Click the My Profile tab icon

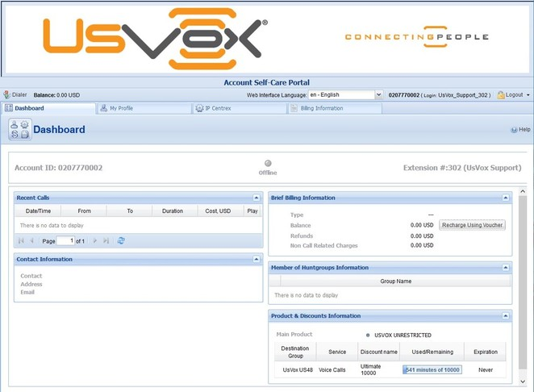tap(104, 108)
